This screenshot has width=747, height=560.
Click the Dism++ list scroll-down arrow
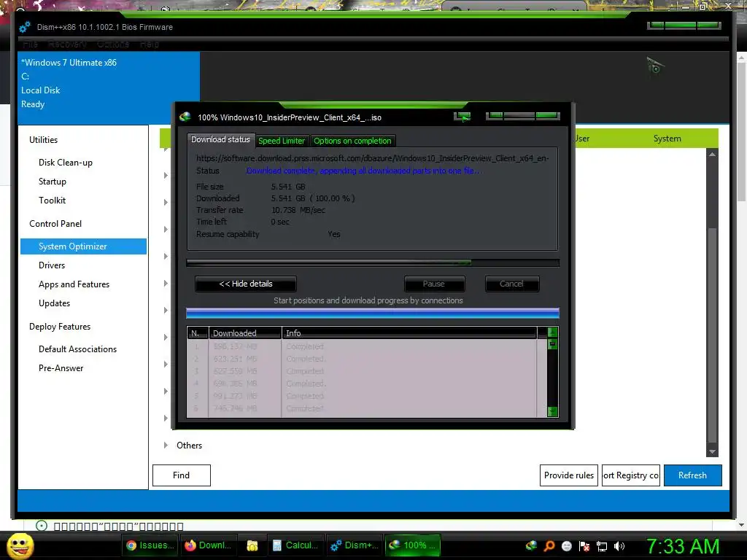(712, 451)
